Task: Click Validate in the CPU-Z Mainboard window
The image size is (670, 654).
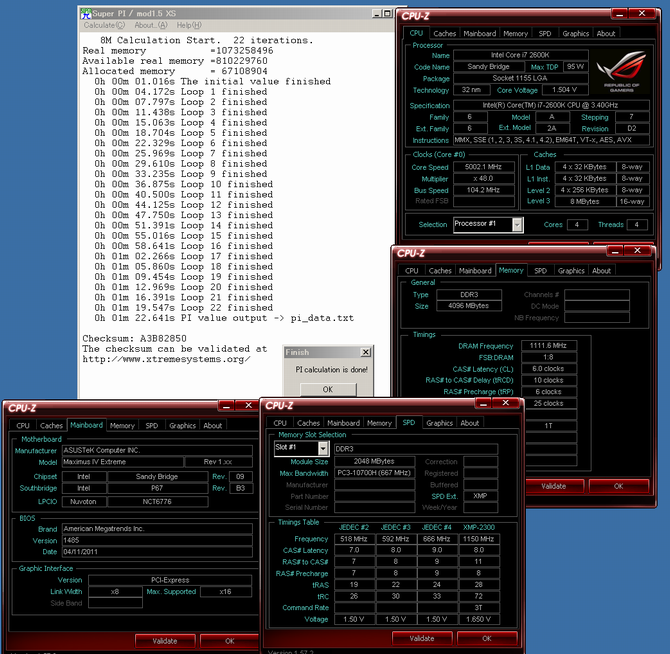Action: click(x=165, y=641)
